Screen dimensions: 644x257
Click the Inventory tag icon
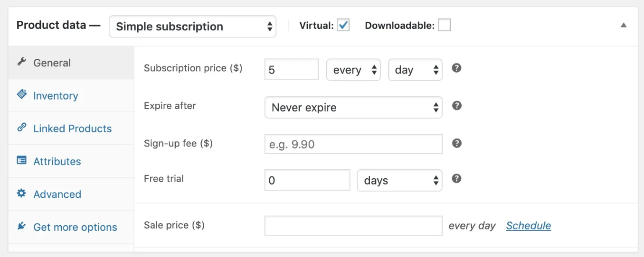click(22, 94)
